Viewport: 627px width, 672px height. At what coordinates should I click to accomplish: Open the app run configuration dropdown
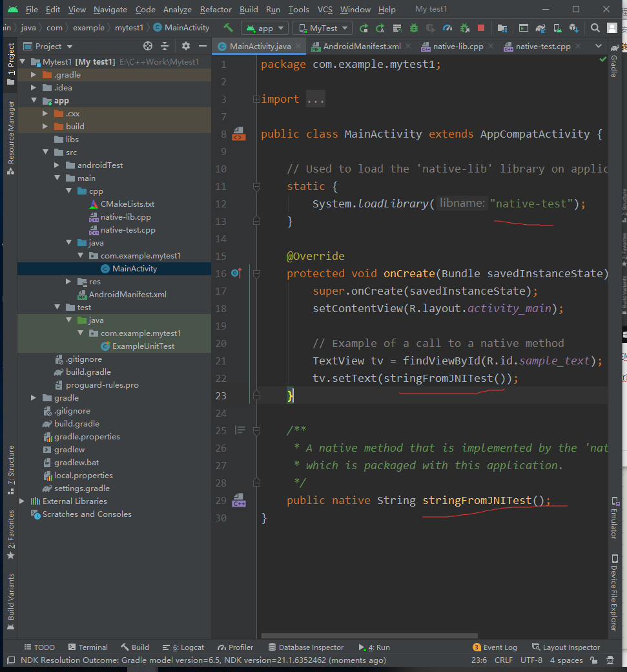pyautogui.click(x=264, y=28)
